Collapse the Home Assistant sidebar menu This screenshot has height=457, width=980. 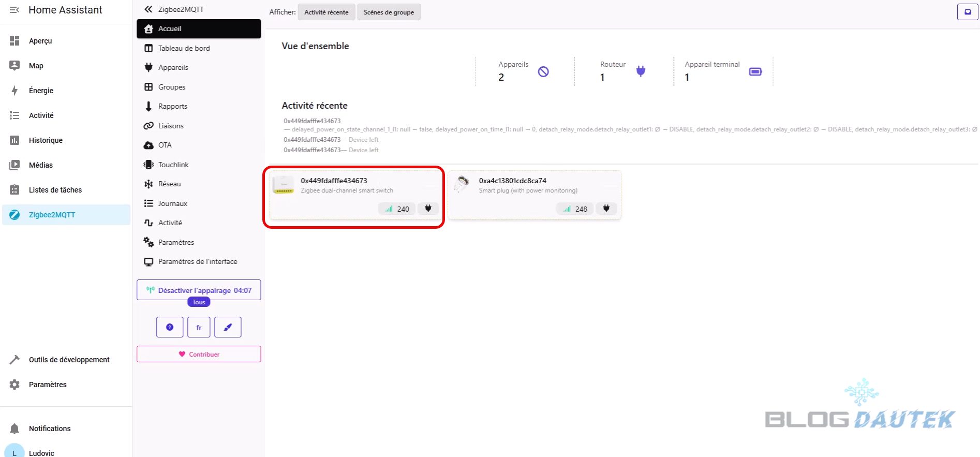click(x=14, y=10)
